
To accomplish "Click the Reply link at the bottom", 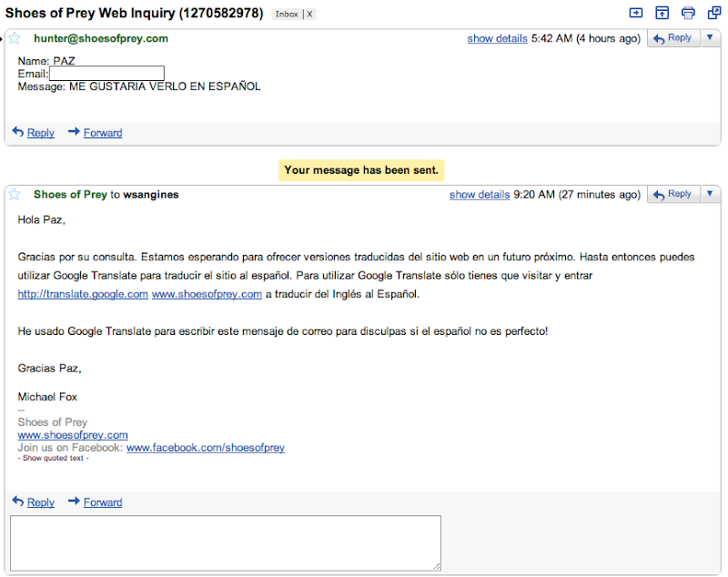I will (x=41, y=502).
